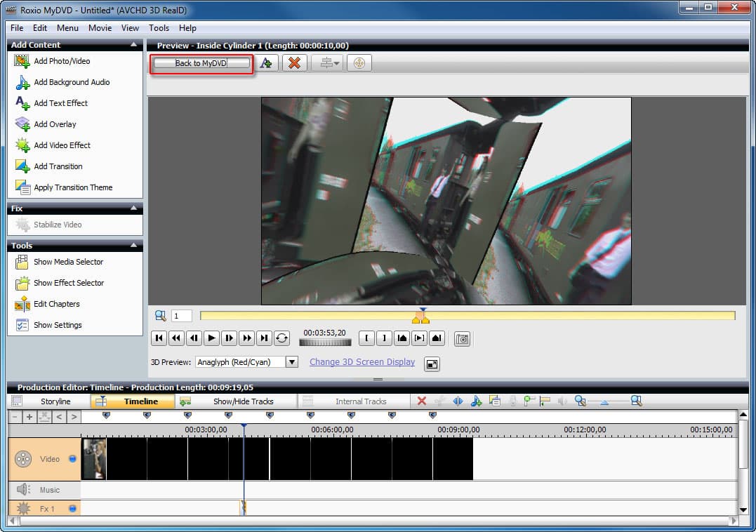Click Add Photo/Video in Add Content panel
This screenshot has height=532, width=756.
[62, 61]
